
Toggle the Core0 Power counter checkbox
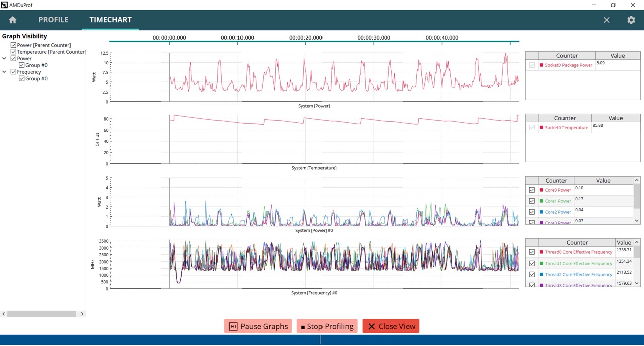pos(532,190)
